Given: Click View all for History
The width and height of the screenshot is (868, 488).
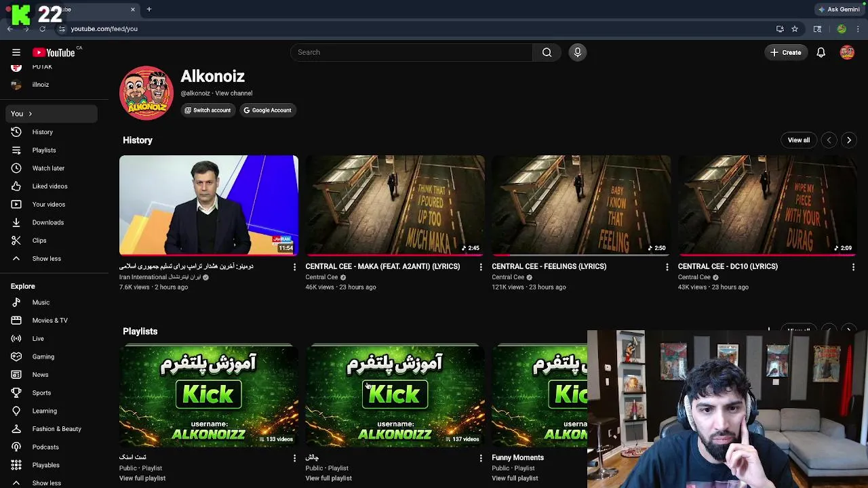Looking at the screenshot, I should 798,140.
